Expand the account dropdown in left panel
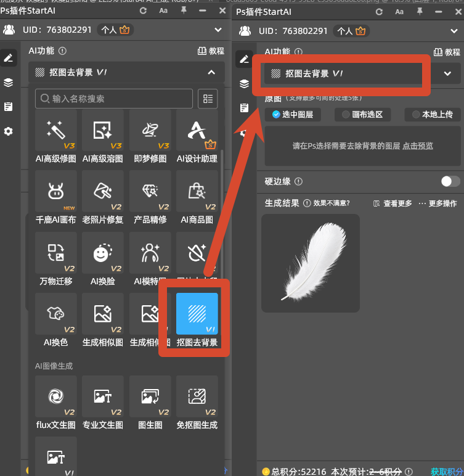 pos(218,30)
